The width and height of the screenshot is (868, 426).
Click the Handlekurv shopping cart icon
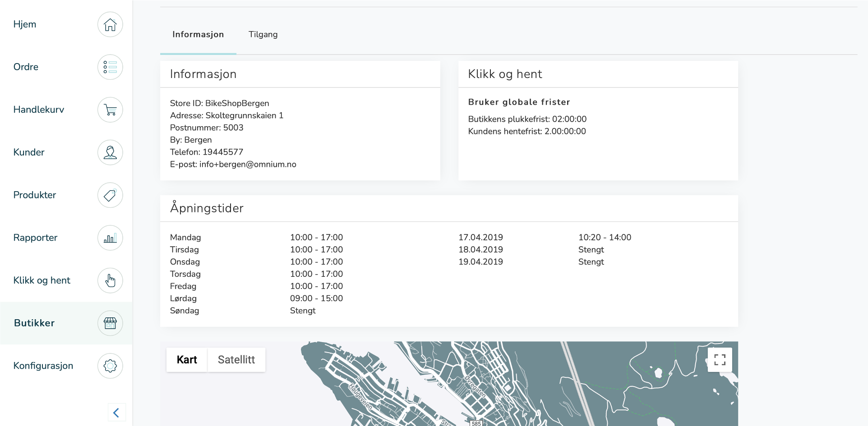tap(110, 110)
